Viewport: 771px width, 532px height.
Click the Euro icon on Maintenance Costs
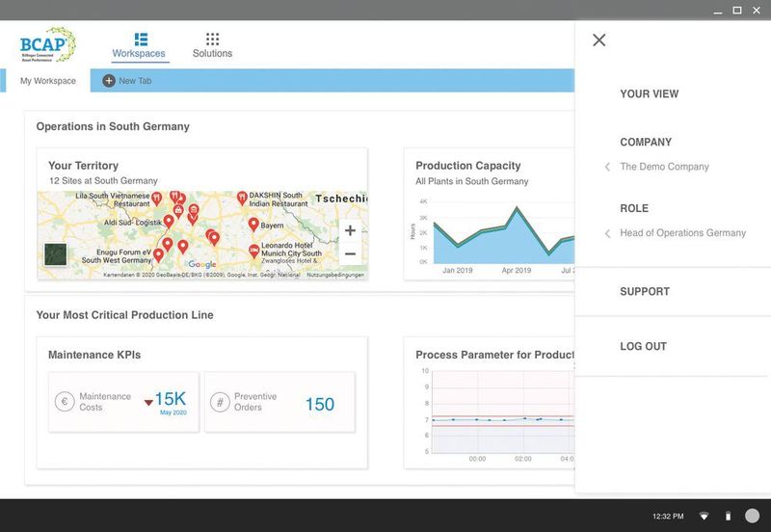[x=65, y=402]
